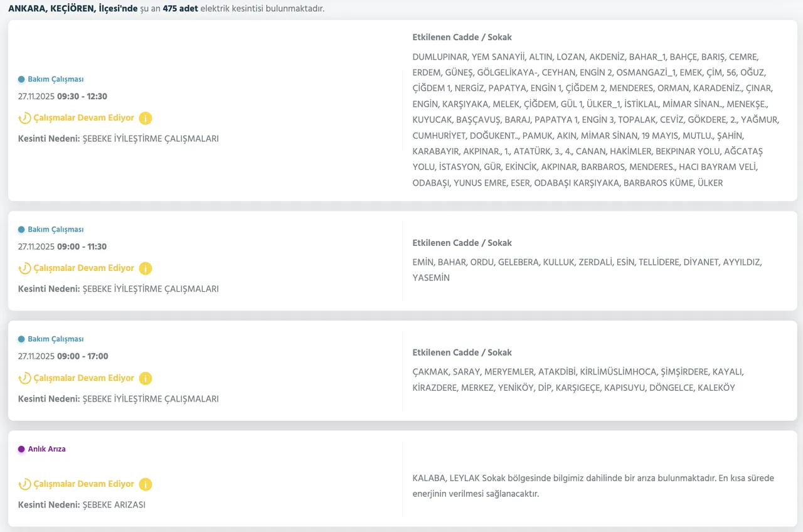Click the street list starting with EMİN, BAHAR
This screenshot has height=532, width=803.
[587, 270]
